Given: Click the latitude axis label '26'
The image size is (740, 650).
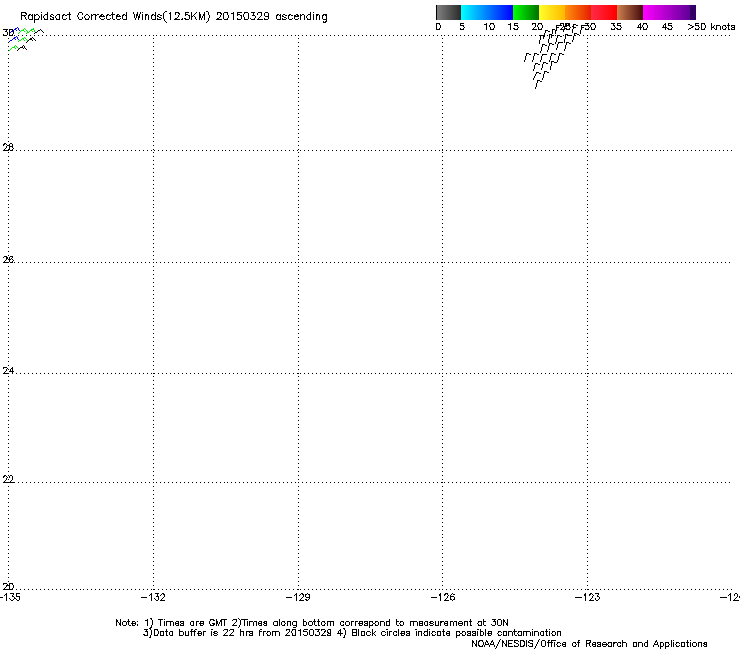Looking at the screenshot, I should pyautogui.click(x=8, y=259).
